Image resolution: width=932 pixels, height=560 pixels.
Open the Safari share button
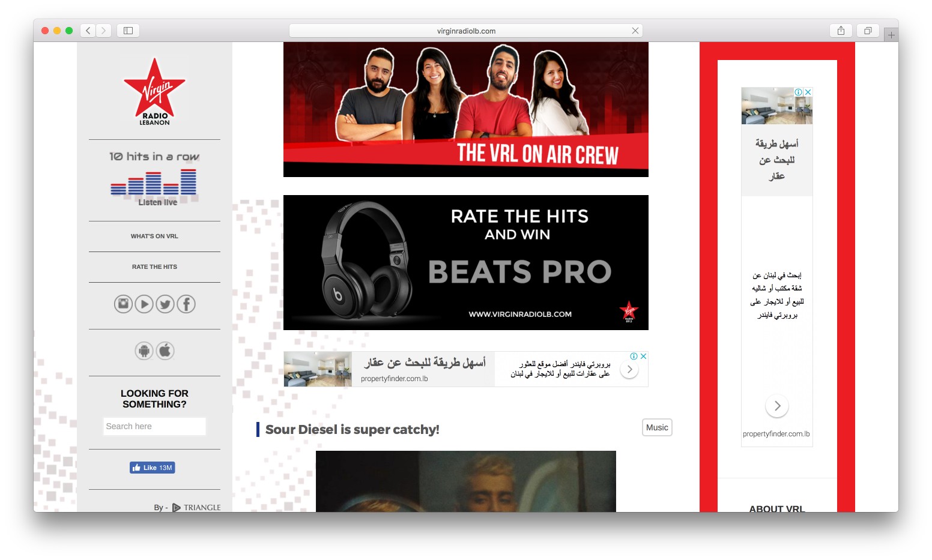841,31
